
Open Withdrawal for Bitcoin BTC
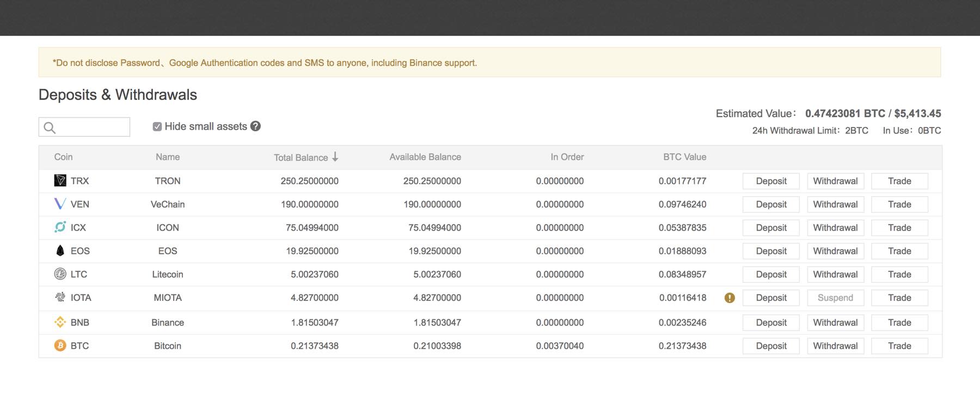tap(835, 346)
